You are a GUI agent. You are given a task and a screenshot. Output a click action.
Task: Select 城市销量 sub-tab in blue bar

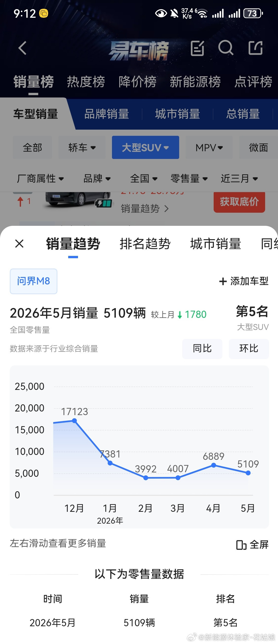[x=178, y=114]
